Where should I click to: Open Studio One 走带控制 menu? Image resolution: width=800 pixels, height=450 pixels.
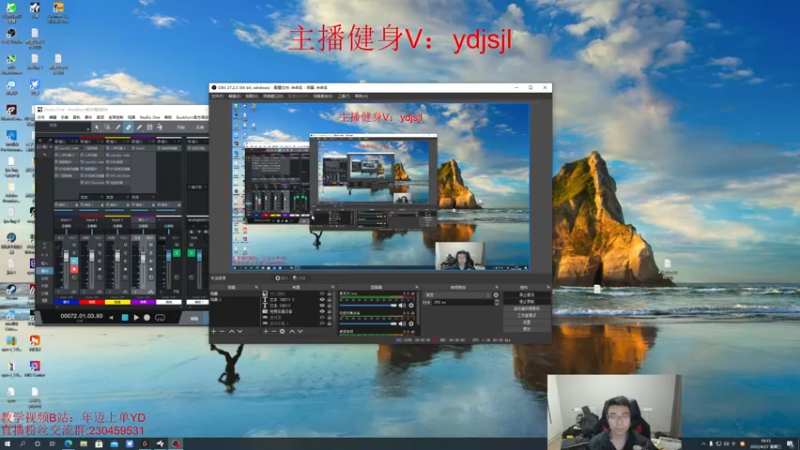point(116,117)
